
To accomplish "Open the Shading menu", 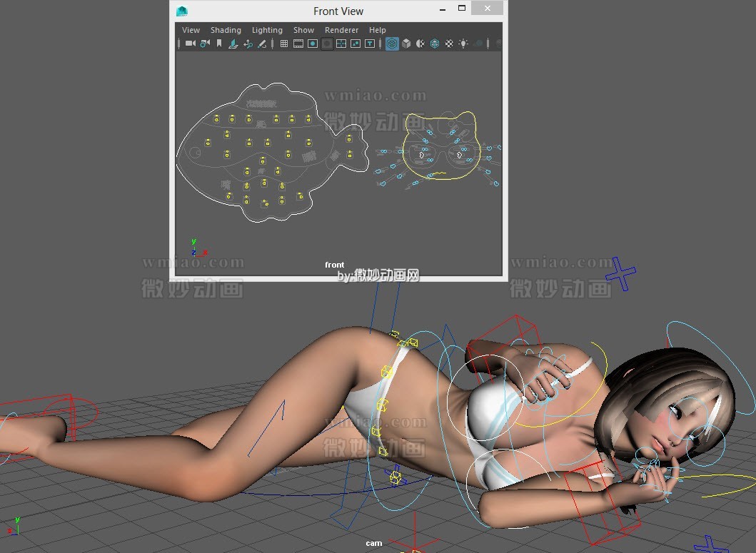I will click(226, 30).
